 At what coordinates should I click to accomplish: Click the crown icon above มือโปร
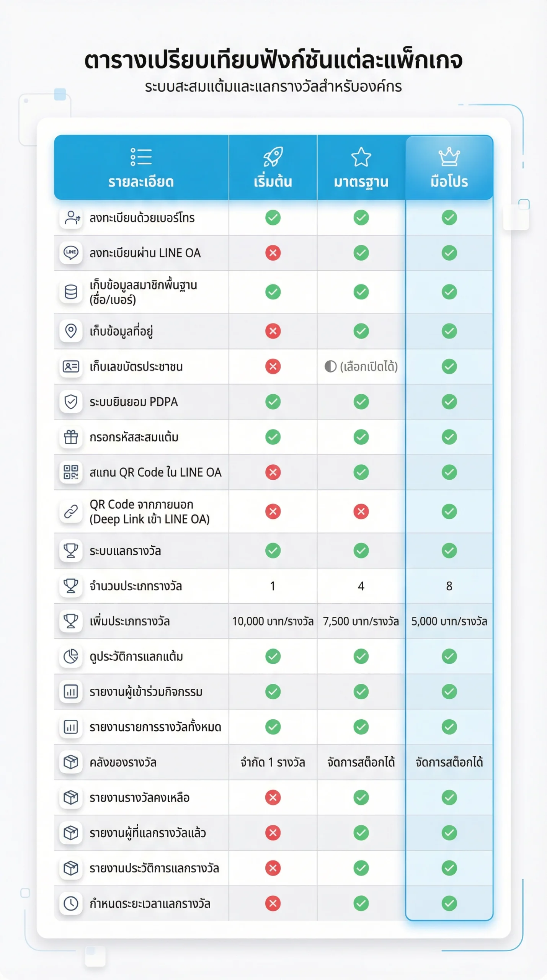[x=449, y=157]
